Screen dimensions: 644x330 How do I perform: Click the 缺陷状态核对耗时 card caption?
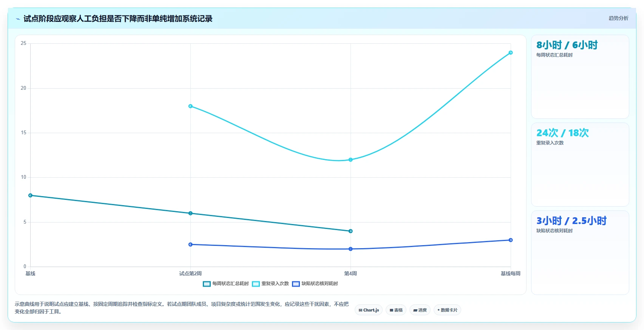pos(554,231)
